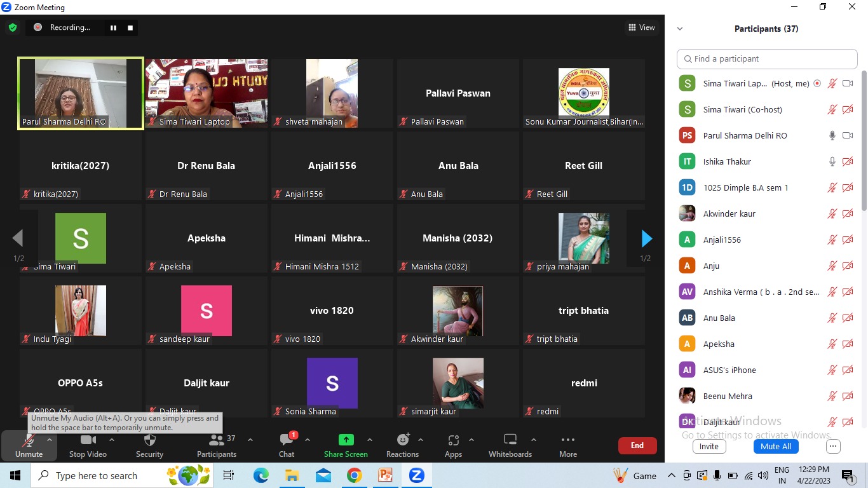
Task: Open participants panel more options ellipsis
Action: [833, 446]
